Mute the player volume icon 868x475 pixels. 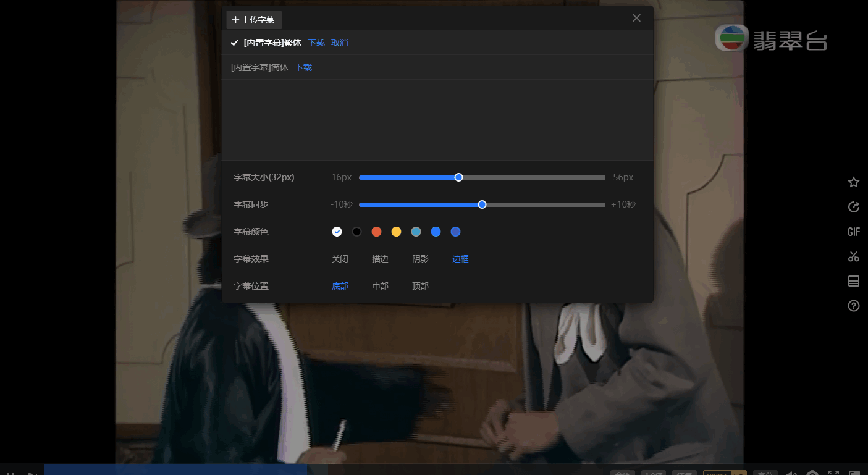pos(793,473)
